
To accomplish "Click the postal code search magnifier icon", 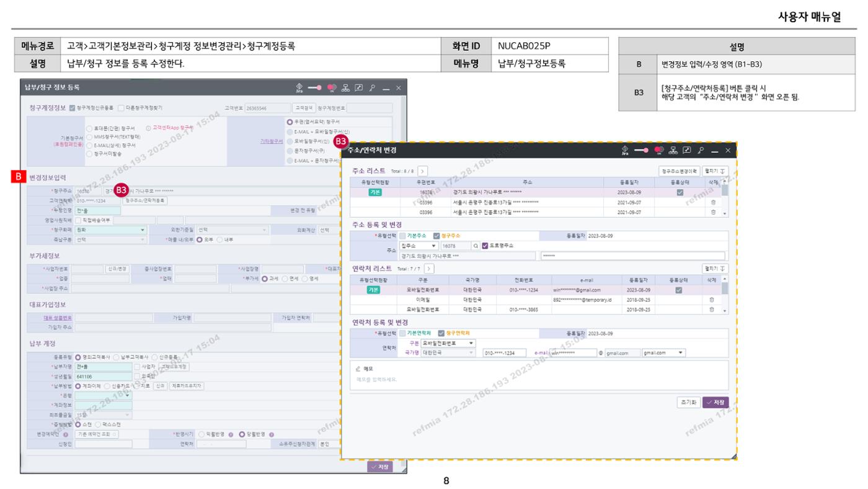I will 476,246.
